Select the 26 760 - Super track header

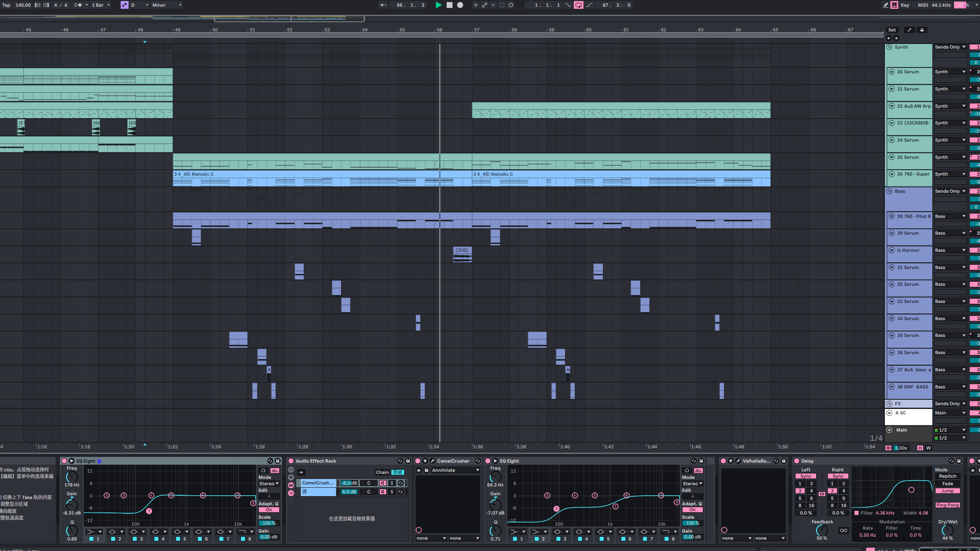click(913, 174)
